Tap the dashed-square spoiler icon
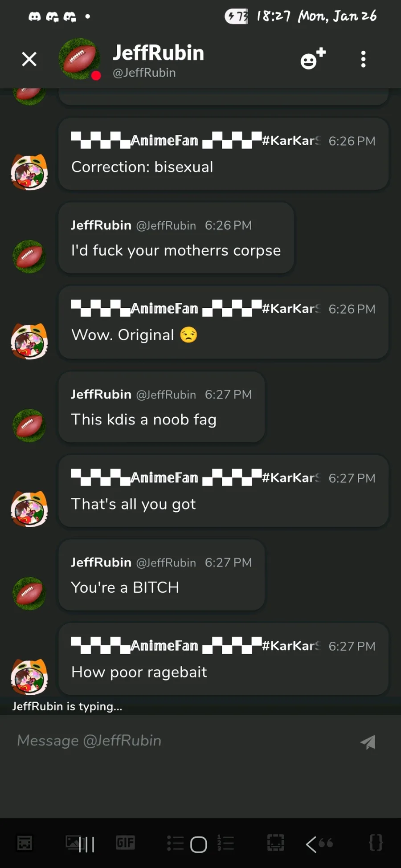 tap(275, 842)
